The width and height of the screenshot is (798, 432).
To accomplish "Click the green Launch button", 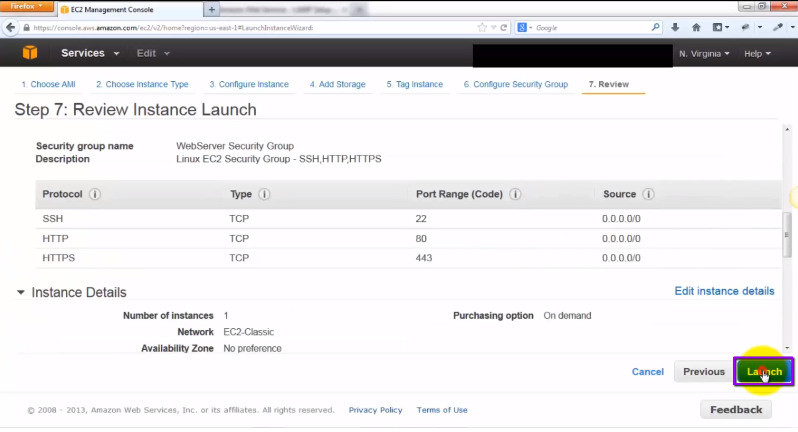I will pyautogui.click(x=764, y=371).
